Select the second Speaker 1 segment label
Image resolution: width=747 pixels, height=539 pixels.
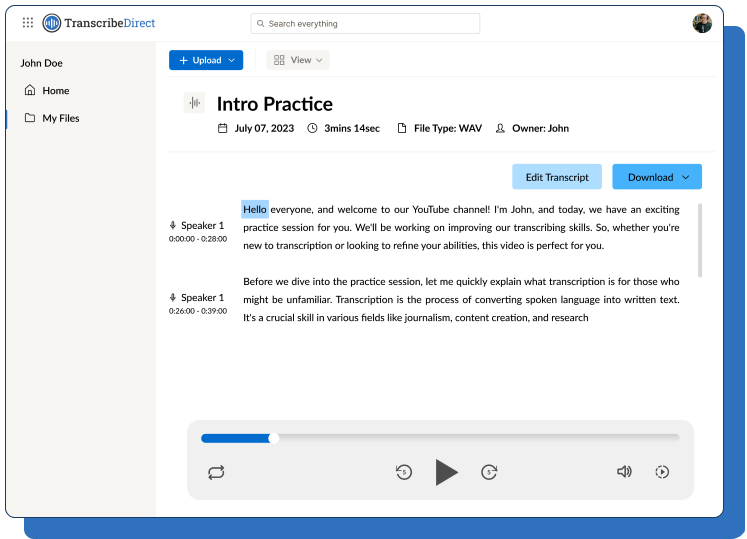click(x=197, y=298)
